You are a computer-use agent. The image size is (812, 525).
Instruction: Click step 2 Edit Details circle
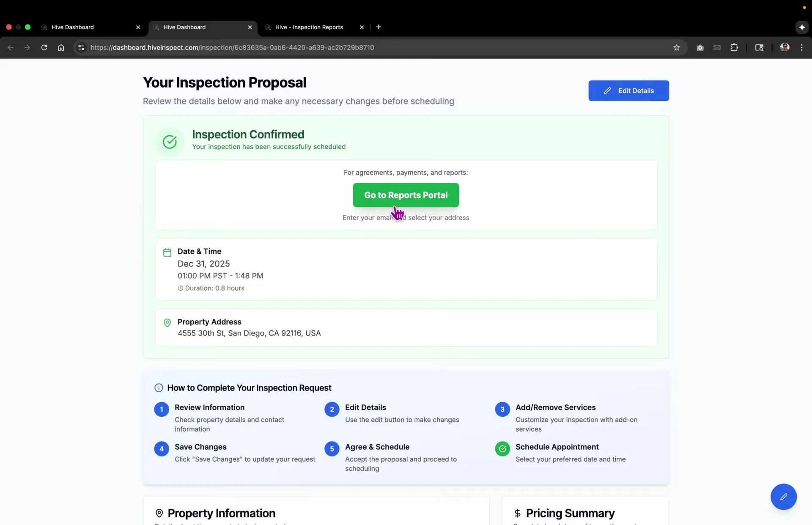[332, 410]
